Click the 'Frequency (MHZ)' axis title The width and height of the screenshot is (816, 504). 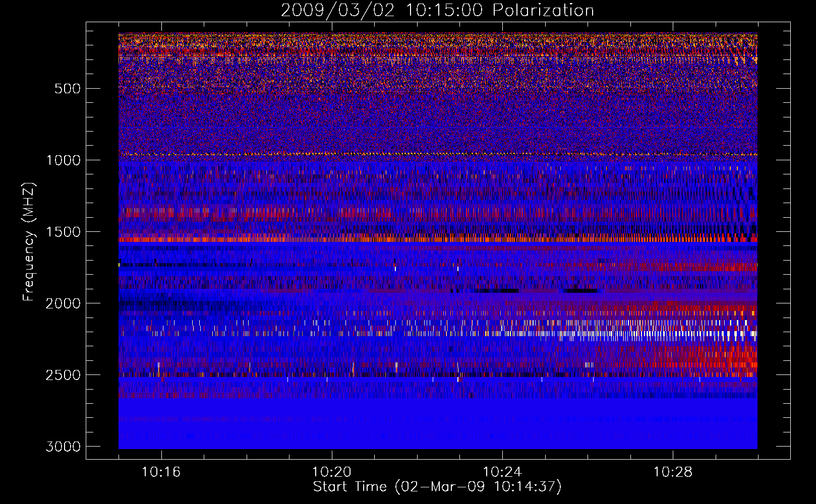(x=29, y=242)
